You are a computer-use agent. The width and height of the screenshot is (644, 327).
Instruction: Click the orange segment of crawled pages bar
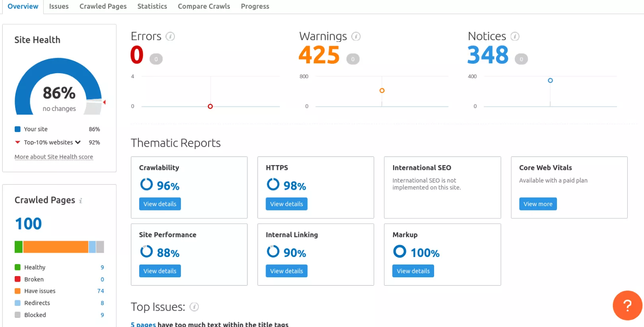[56, 247]
